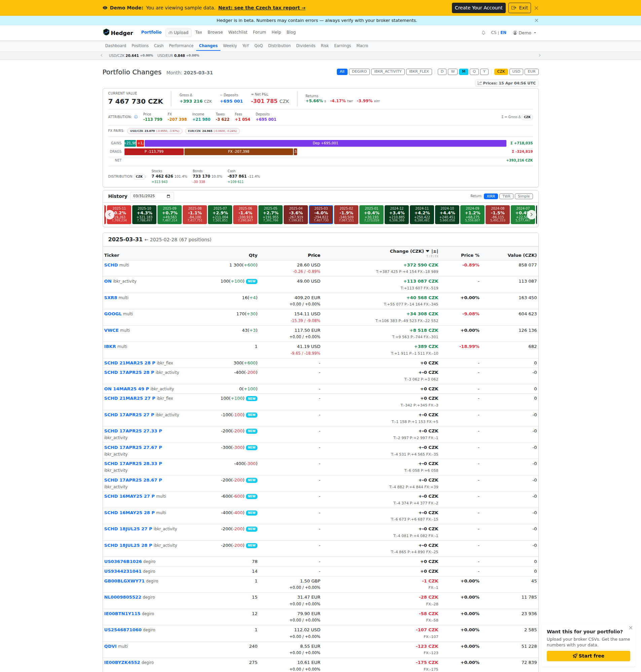Show later months in the history strip

[531, 215]
